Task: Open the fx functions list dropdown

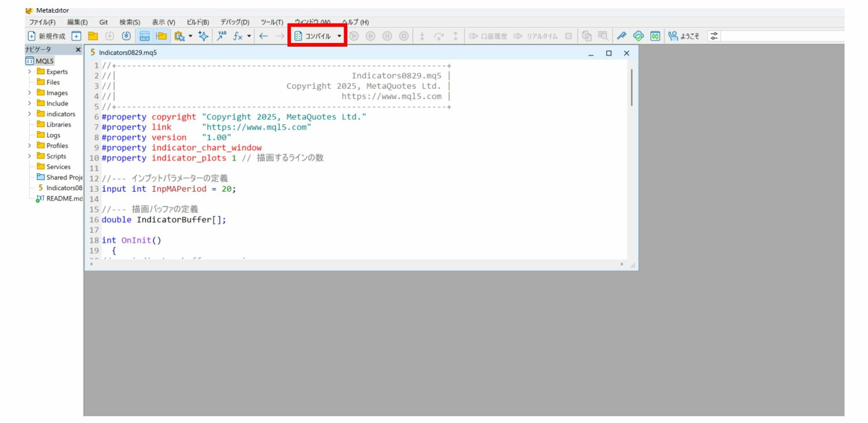Action: click(x=249, y=36)
